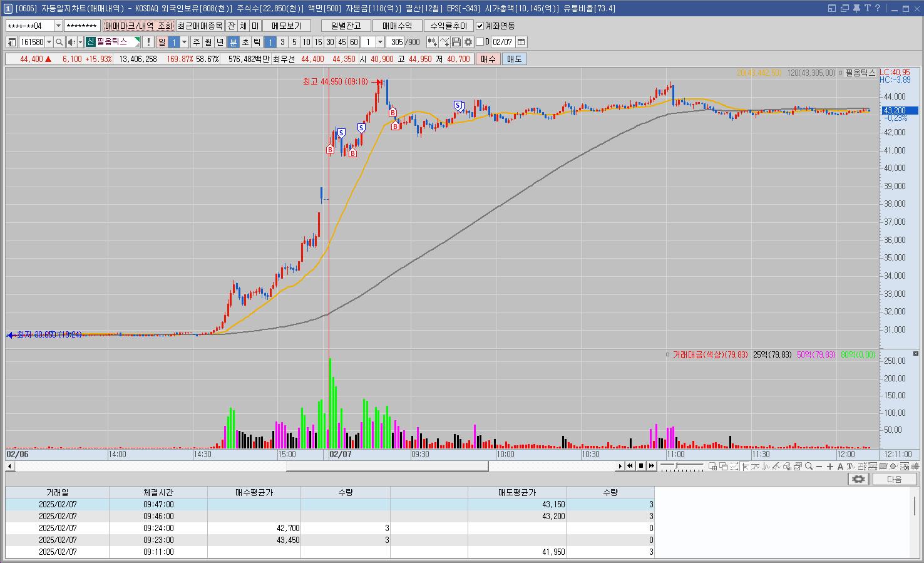The width and height of the screenshot is (924, 563).
Task: Click the fast-forward playback button
Action: tap(652, 466)
